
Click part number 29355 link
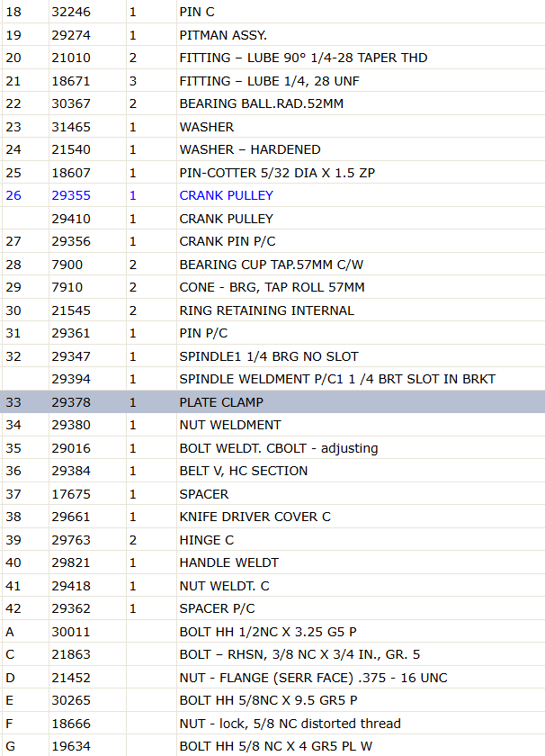71,195
